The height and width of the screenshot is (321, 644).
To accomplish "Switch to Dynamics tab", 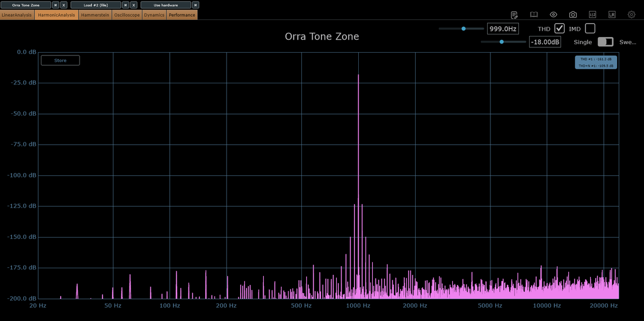I will tap(154, 15).
